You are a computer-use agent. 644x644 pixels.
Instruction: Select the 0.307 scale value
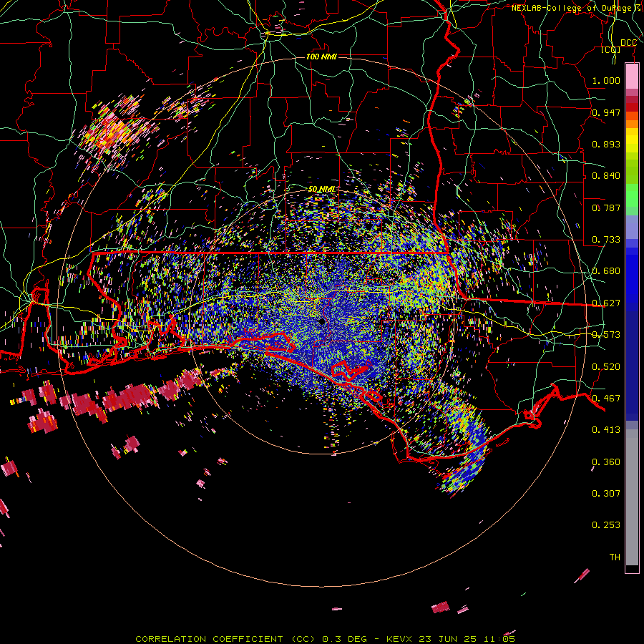(606, 494)
